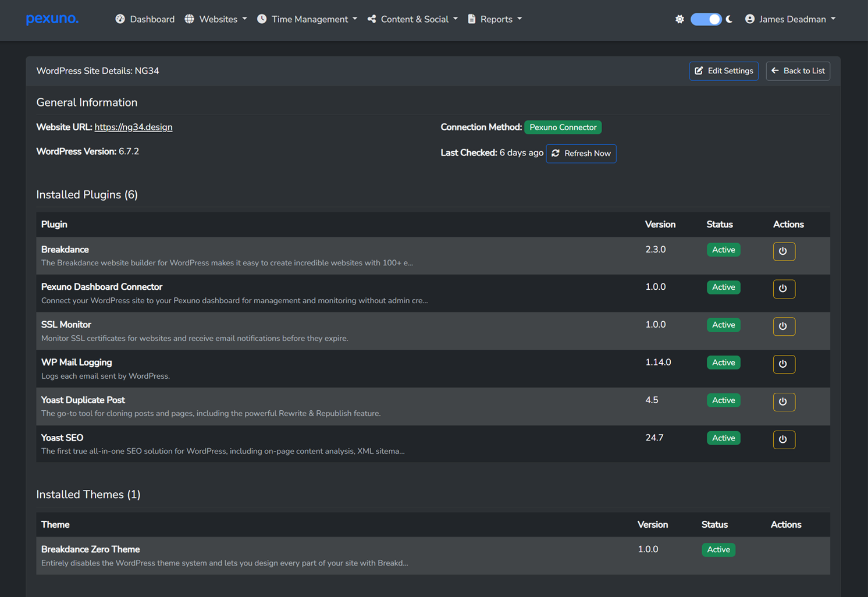
Task: Click the Plugin column header
Action: [x=54, y=225]
